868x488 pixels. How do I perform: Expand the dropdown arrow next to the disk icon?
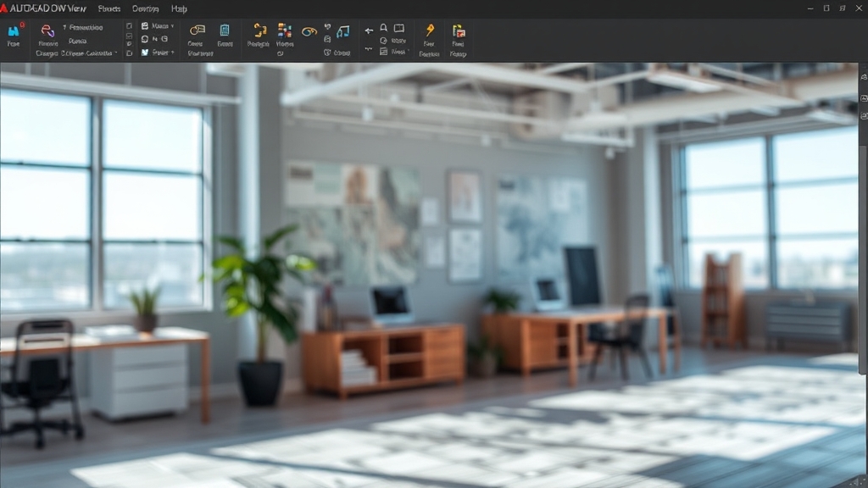172,26
